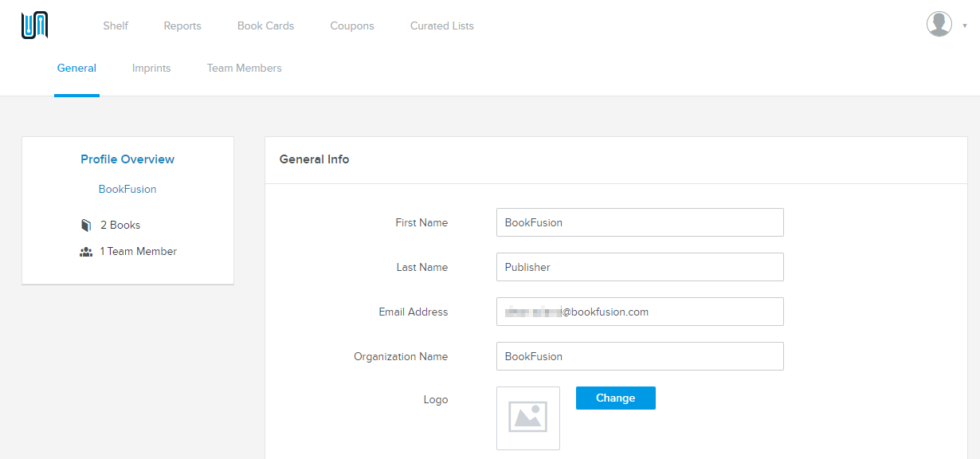Focus the Email Address input field
The height and width of the screenshot is (459, 980).
tap(640, 312)
